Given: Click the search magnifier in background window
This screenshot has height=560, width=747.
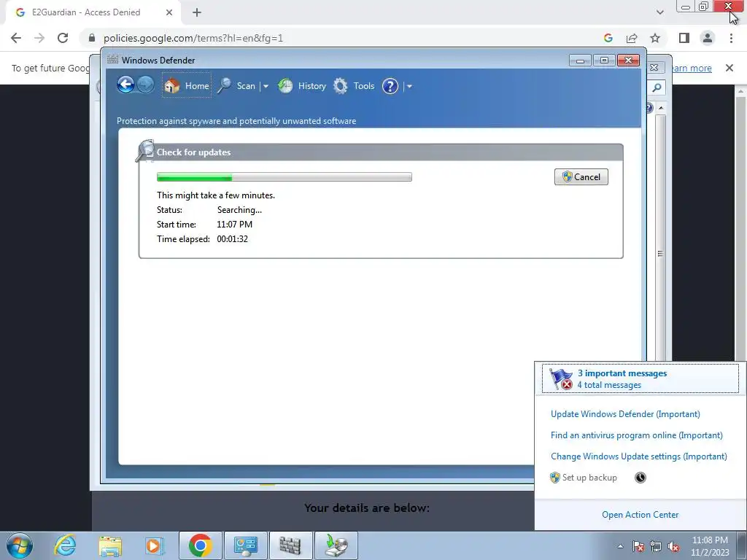Looking at the screenshot, I should pos(657,87).
